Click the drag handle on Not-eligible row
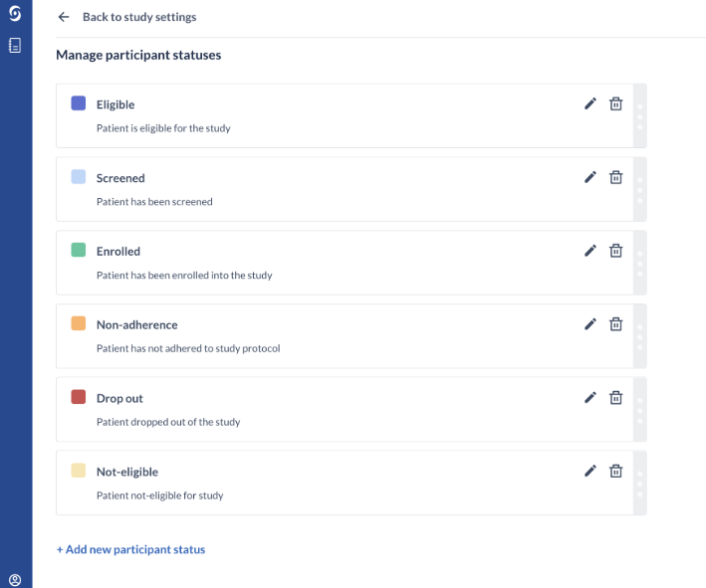The height and width of the screenshot is (588, 706). click(640, 484)
